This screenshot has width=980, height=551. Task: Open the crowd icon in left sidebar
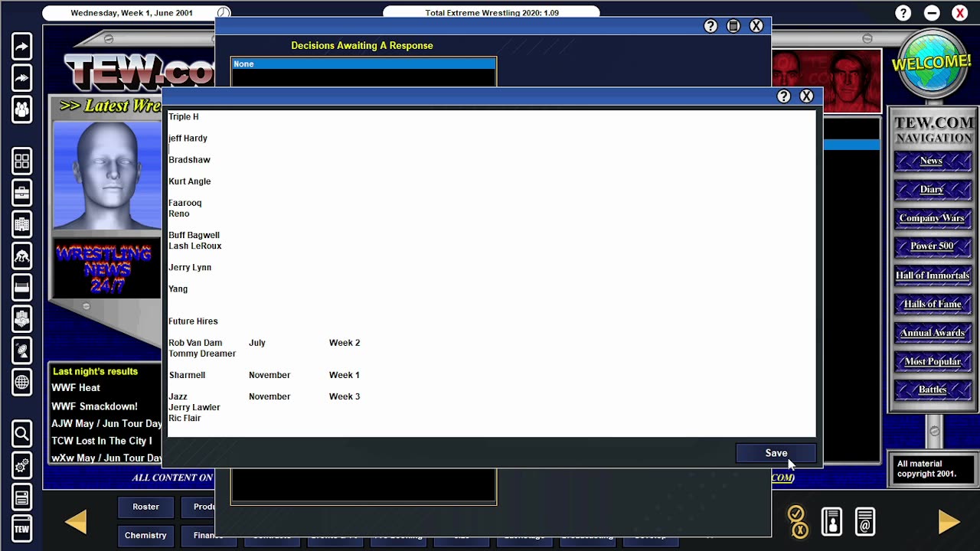pos(21,318)
